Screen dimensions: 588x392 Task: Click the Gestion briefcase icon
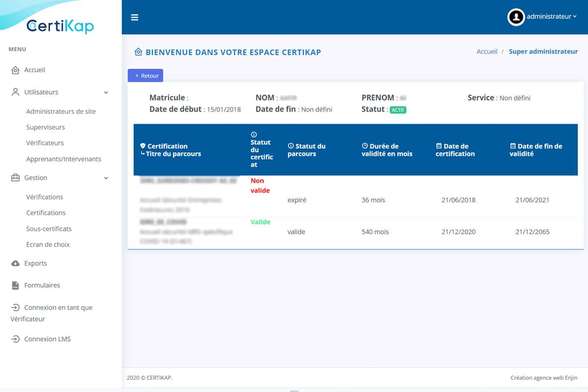15,178
